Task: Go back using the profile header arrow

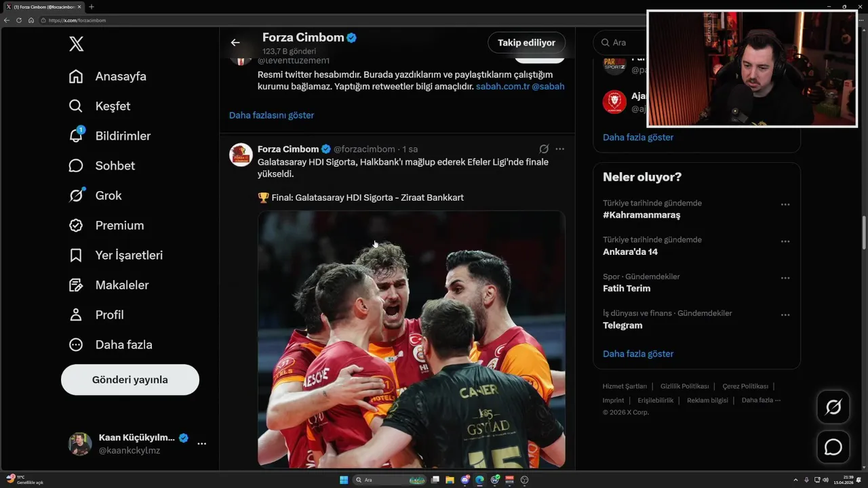Action: [x=235, y=43]
